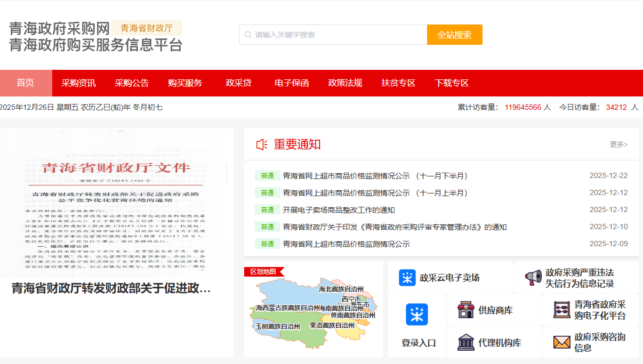Open the 下载专区 menu item
The width and height of the screenshot is (643, 364).
pyautogui.click(x=452, y=83)
